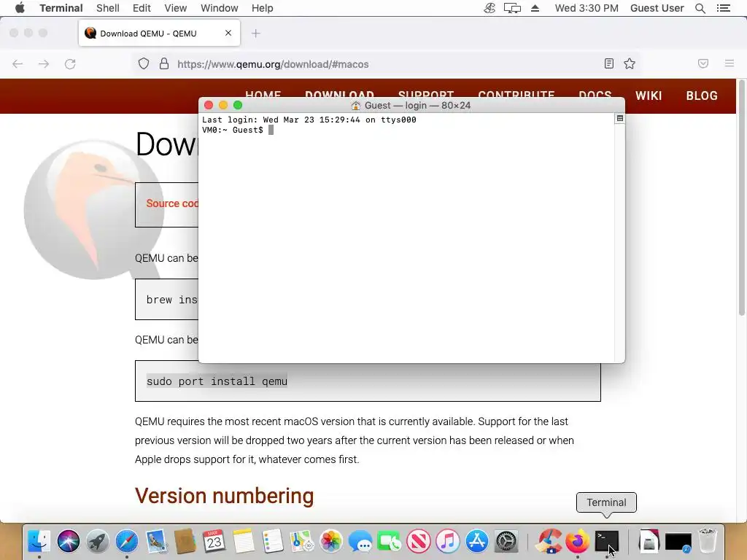This screenshot has width=747, height=560.
Task: Open System Preferences gear in Dock
Action: 506,542
